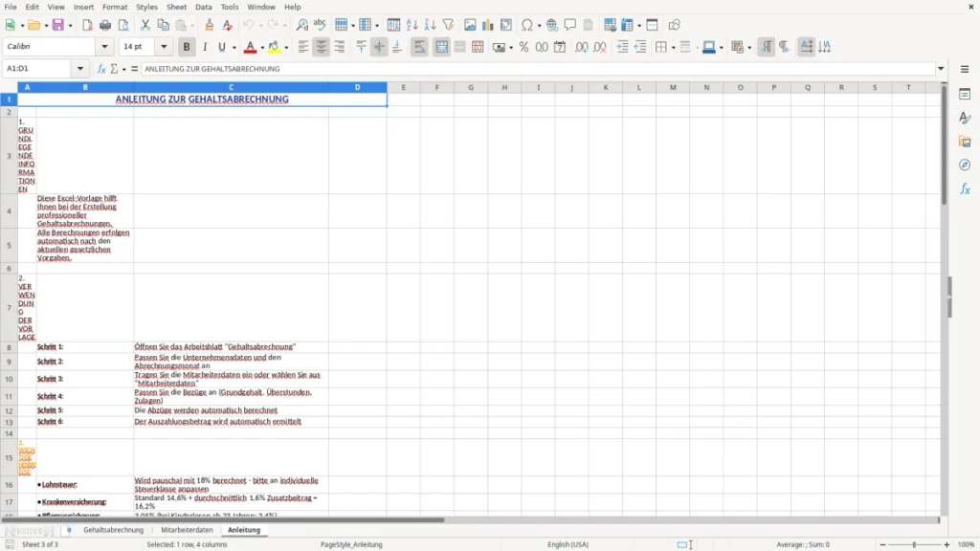The height and width of the screenshot is (551, 980).
Task: Add a decimal place
Action: coord(582,47)
